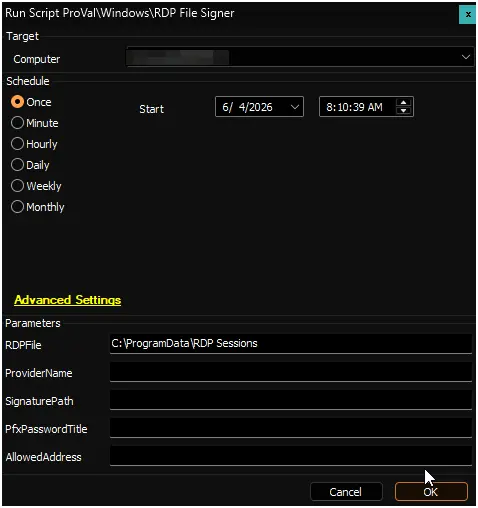The width and height of the screenshot is (478, 508).
Task: Open the Computer target dropdown
Action: (466, 57)
